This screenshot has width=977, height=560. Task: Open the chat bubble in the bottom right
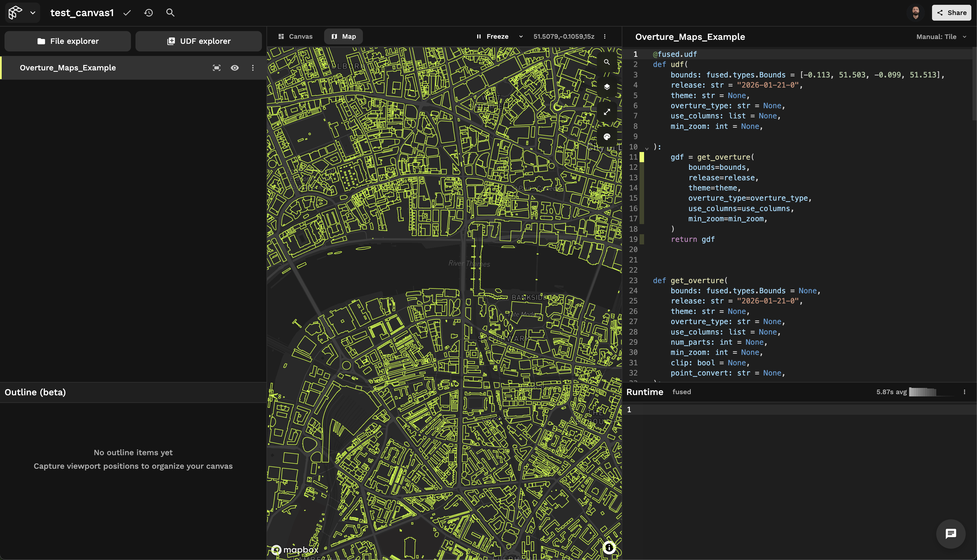tap(951, 533)
